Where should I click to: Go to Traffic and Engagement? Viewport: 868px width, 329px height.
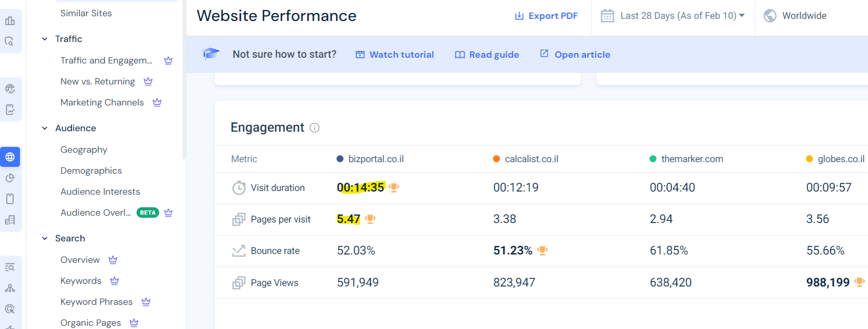coord(106,60)
